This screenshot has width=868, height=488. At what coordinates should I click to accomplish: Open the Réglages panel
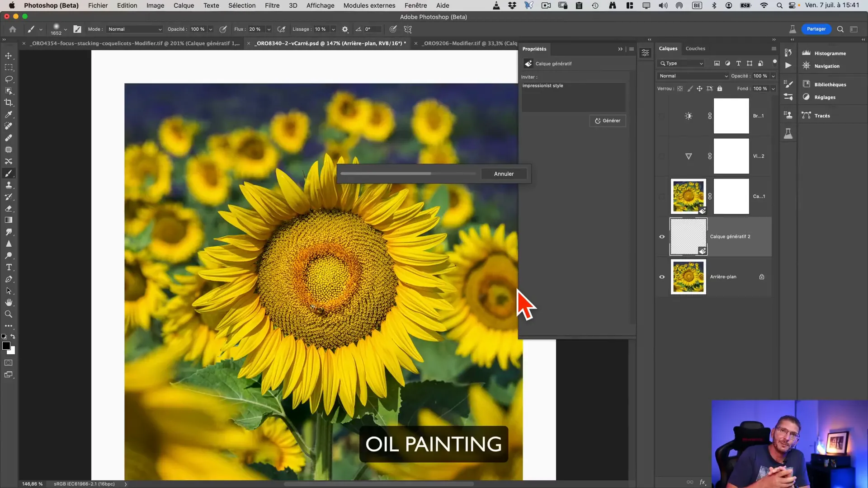point(825,97)
